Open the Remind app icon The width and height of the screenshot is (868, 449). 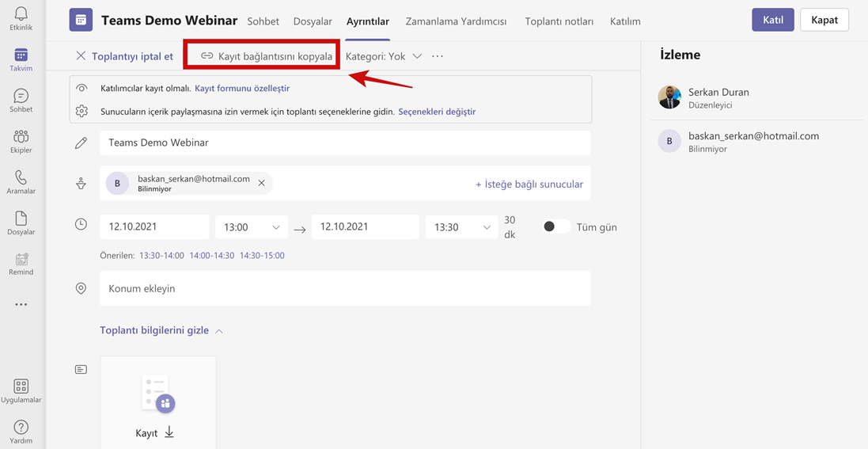(x=21, y=259)
